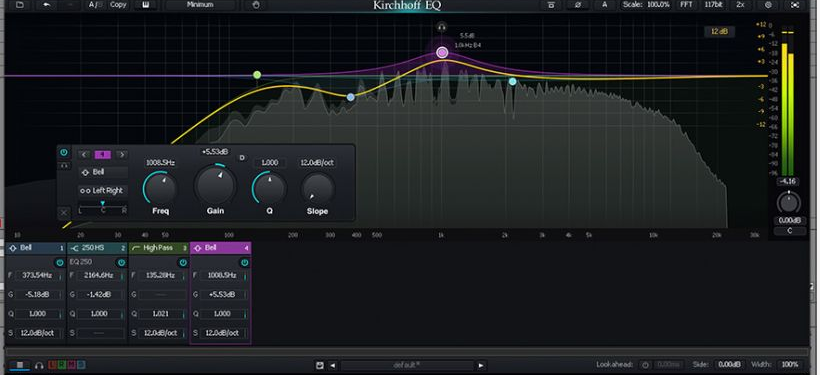Open the settings gear icon

click(x=768, y=5)
